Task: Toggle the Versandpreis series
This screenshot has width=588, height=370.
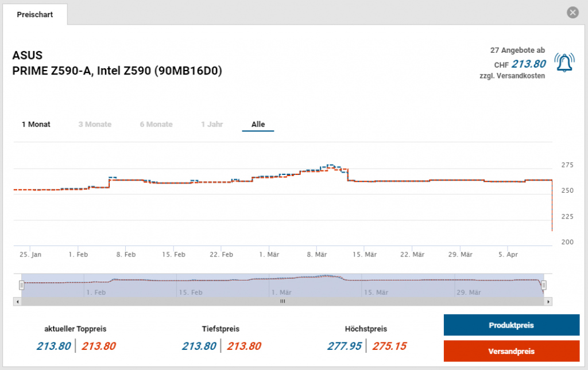Action: [x=511, y=351]
